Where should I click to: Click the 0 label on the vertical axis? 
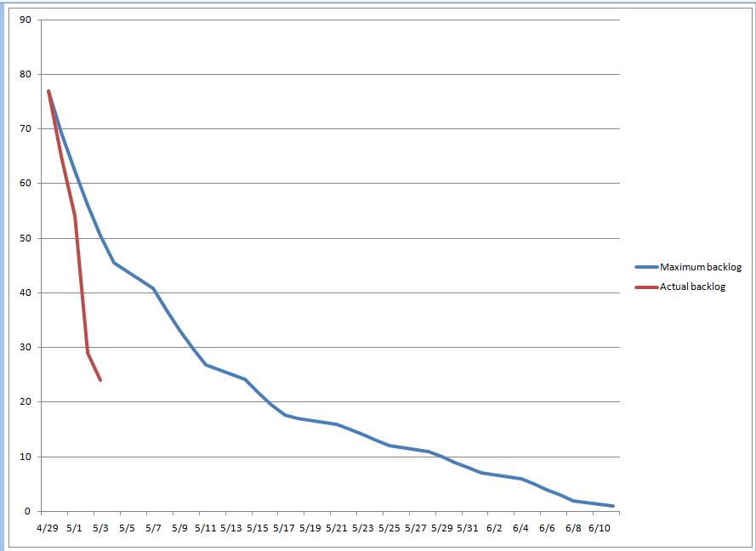point(27,511)
